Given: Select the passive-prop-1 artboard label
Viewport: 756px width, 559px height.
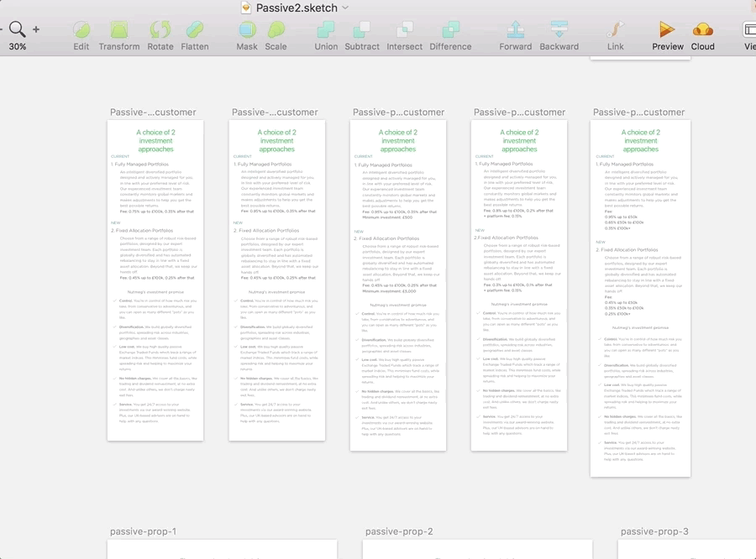Looking at the screenshot, I should [x=143, y=531].
